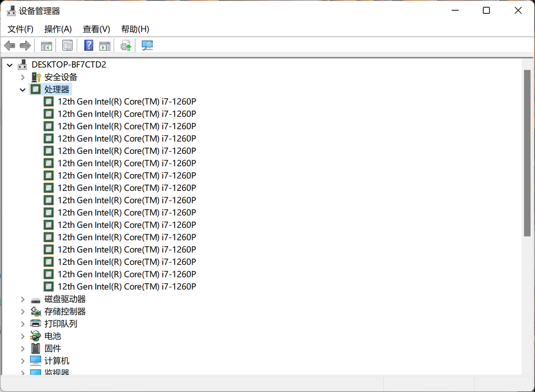Screen dimensions: 535x392
Task: Click the Forward arrow toolbar icon
Action: [25, 45]
